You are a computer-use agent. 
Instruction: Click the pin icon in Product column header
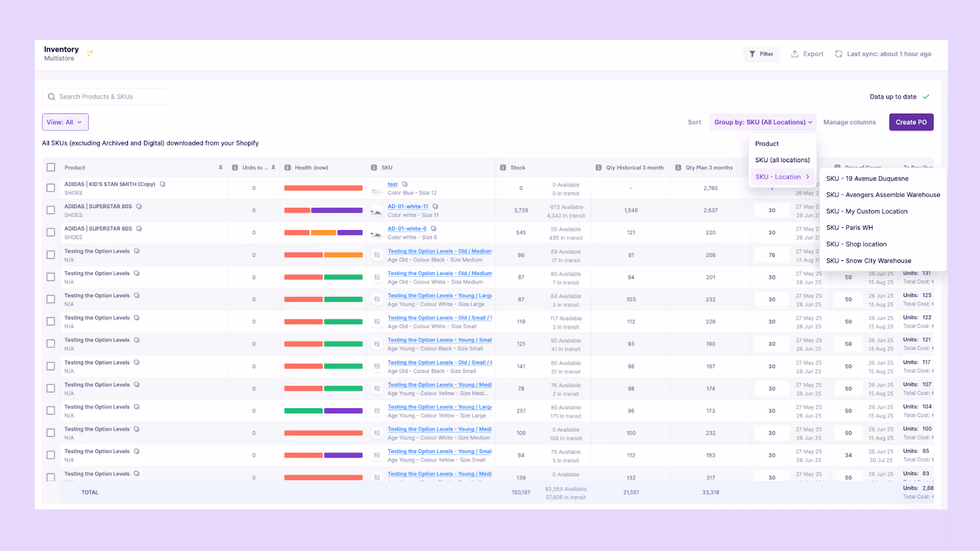(221, 167)
